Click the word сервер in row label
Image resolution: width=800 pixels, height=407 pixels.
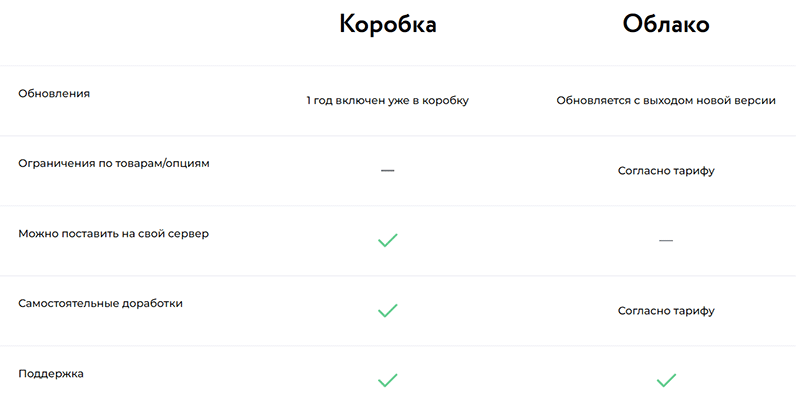point(188,234)
